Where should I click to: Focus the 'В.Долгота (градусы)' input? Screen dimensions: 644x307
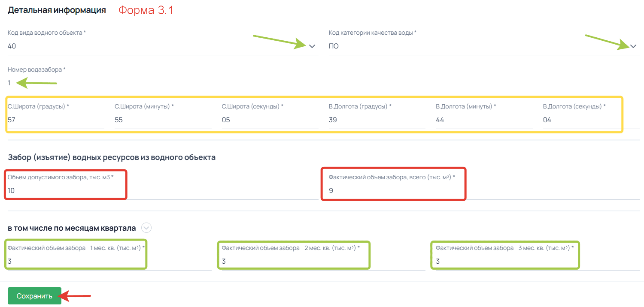pyautogui.click(x=377, y=120)
